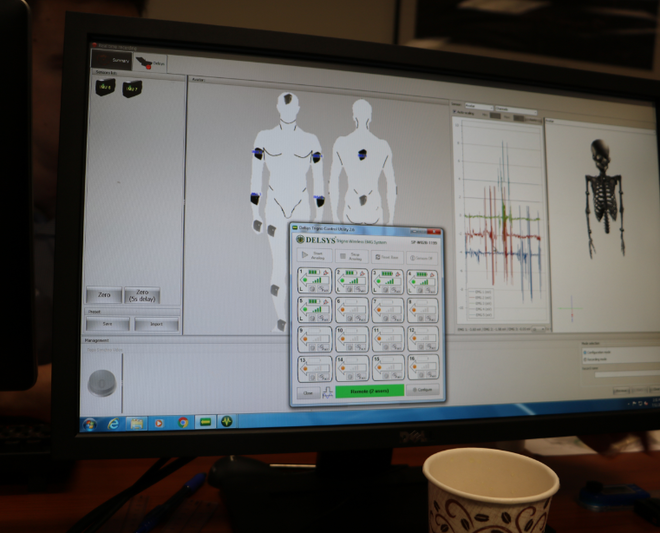The height and width of the screenshot is (533, 660).
Task: Switch to the Delsys tab
Action: coord(151,63)
